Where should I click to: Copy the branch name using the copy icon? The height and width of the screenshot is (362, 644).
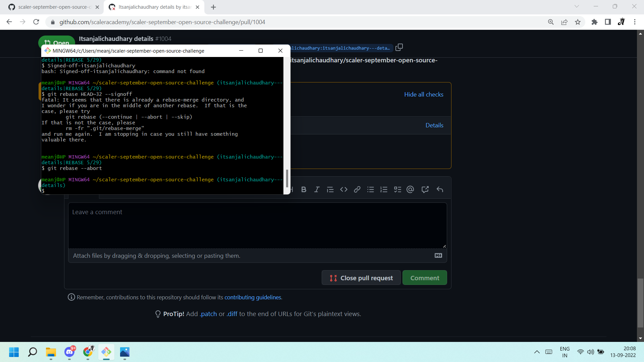pos(399,47)
